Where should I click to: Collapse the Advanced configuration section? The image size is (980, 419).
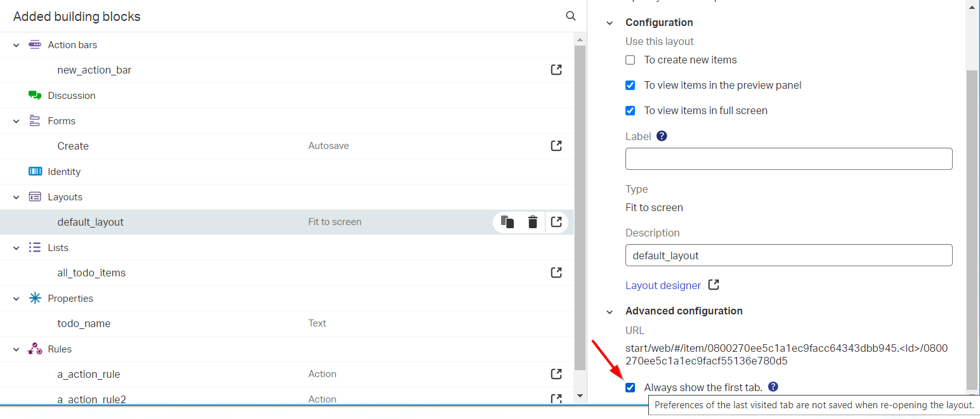click(610, 311)
